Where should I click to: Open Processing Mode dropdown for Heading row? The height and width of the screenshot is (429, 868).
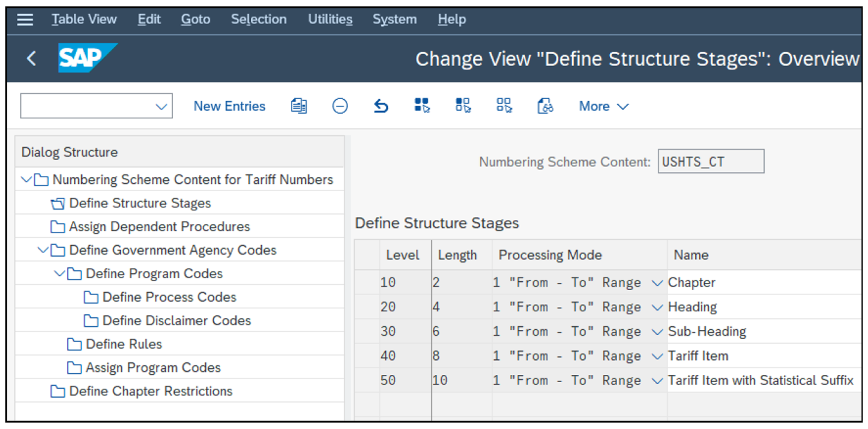click(657, 308)
